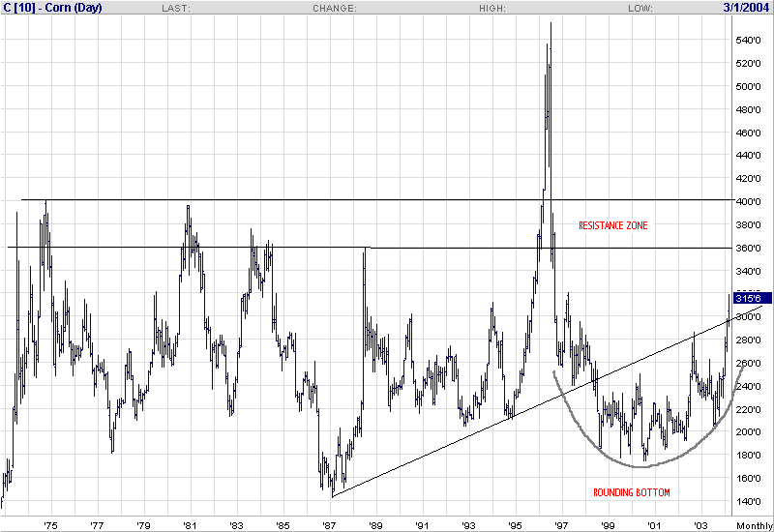This screenshot has width=774, height=532.
Task: Click the 280'0 price axis label
Action: tap(748, 340)
